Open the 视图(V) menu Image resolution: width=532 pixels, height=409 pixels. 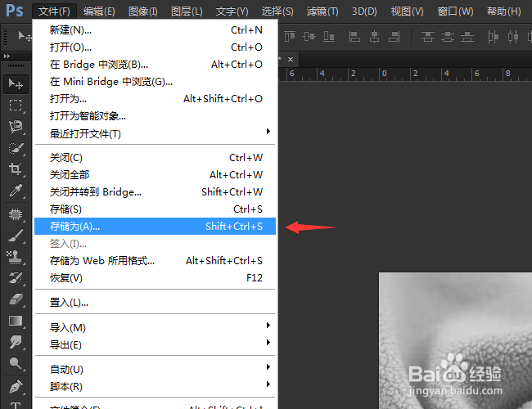click(x=407, y=11)
